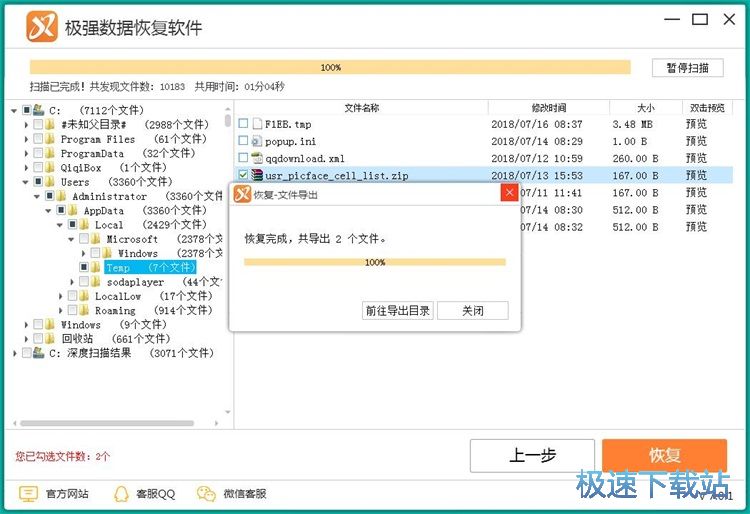The width and height of the screenshot is (750, 514).
Task: Select the Temp (7个文件) tree row
Action: pyautogui.click(x=150, y=267)
